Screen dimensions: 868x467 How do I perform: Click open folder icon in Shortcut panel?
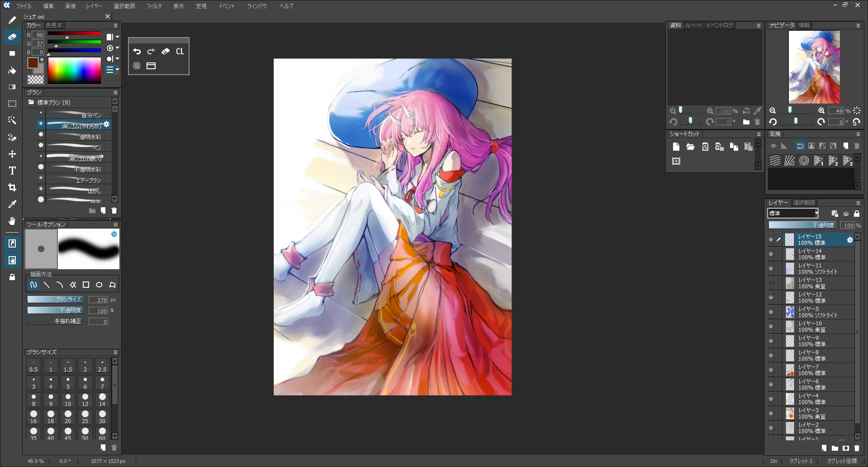(690, 147)
